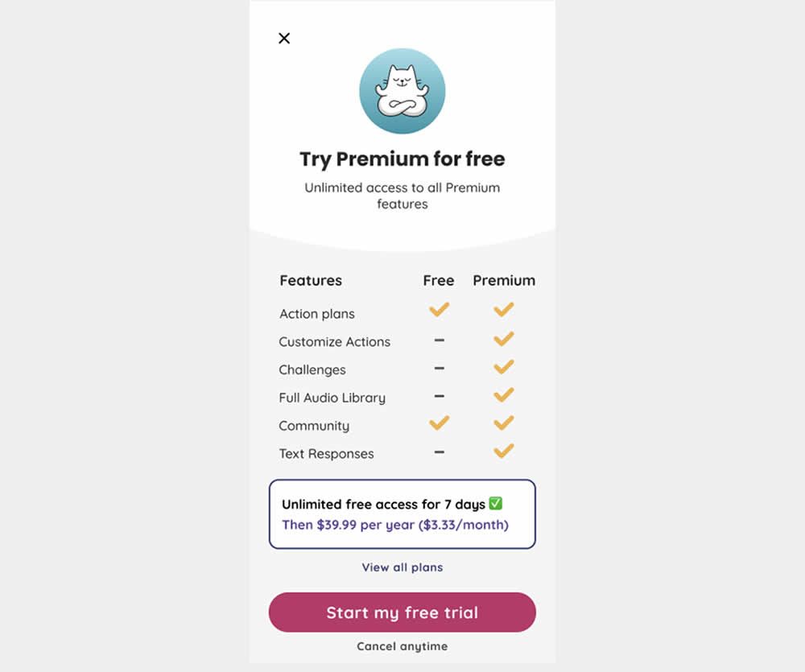The height and width of the screenshot is (672, 805).
Task: Open View all plans link
Action: (402, 567)
